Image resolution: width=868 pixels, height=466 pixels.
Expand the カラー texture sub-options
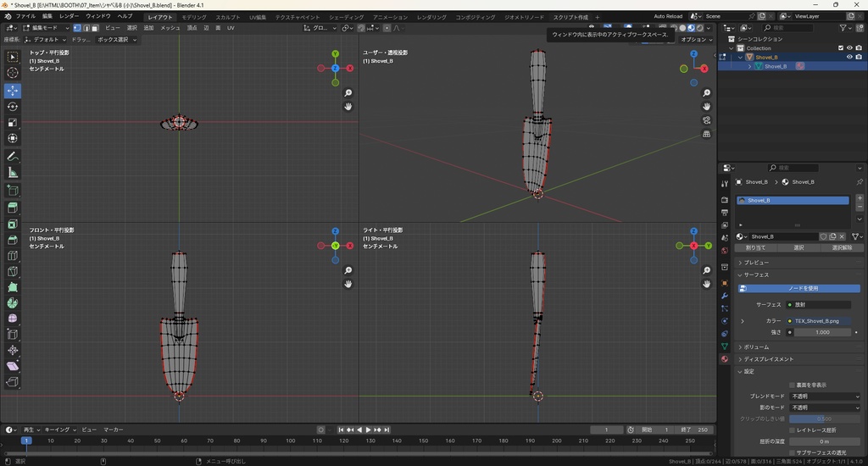(x=743, y=321)
